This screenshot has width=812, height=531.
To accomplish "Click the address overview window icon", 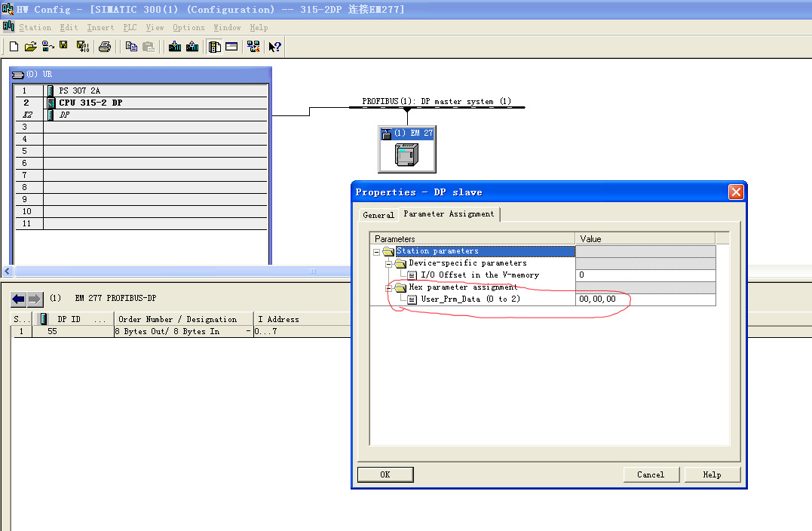I will point(231,47).
